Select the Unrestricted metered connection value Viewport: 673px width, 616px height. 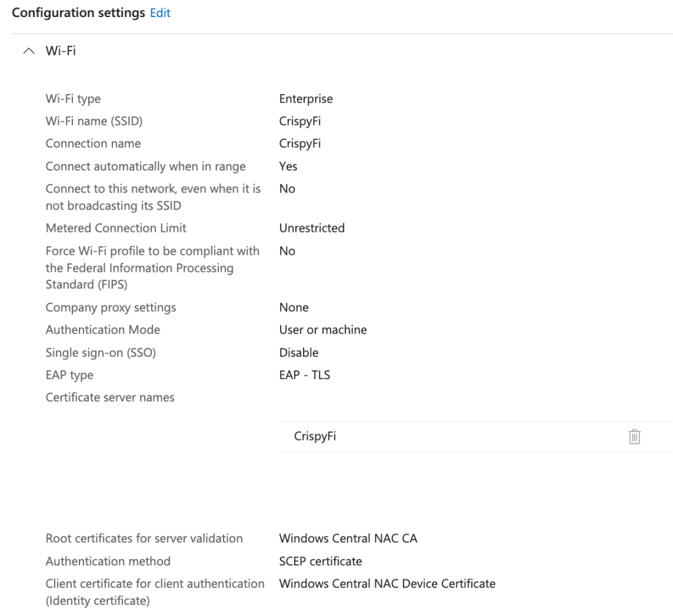coord(312,229)
